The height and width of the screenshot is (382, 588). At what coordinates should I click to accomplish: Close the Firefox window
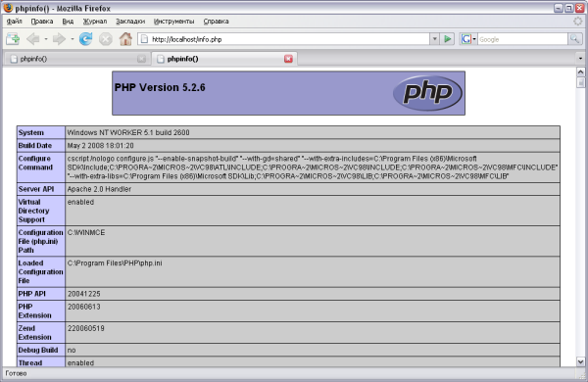point(580,8)
